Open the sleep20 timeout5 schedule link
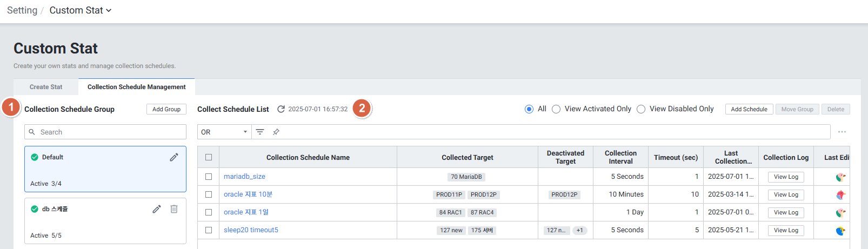 point(251,230)
